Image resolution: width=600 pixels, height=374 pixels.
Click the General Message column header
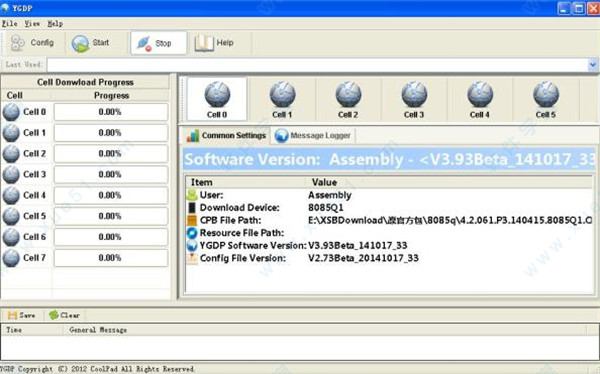point(324,330)
